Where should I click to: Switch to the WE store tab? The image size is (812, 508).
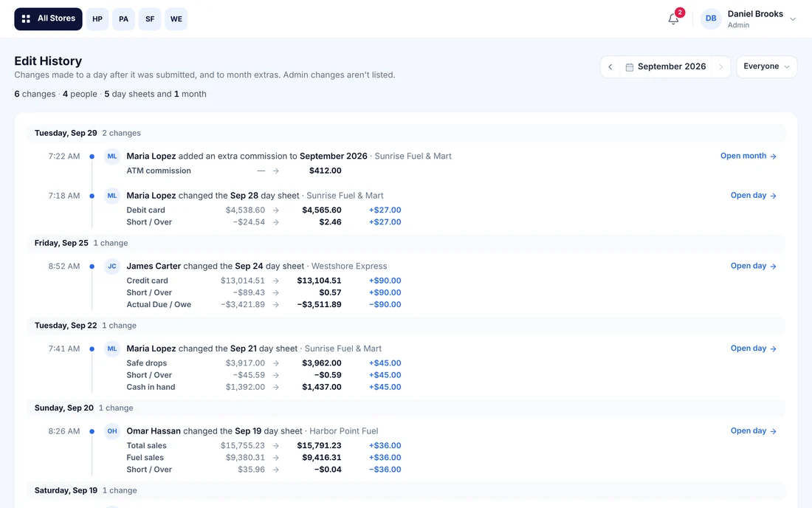pos(176,18)
